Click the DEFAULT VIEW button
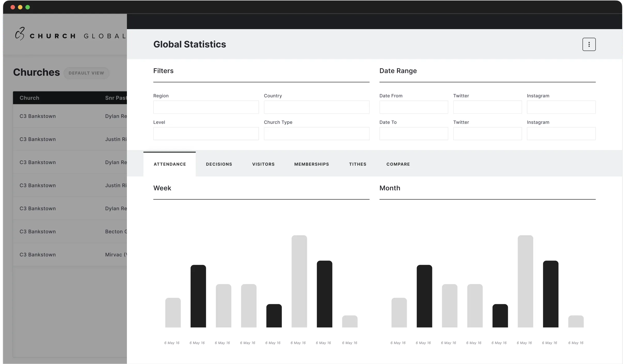The width and height of the screenshot is (625, 364). [86, 73]
